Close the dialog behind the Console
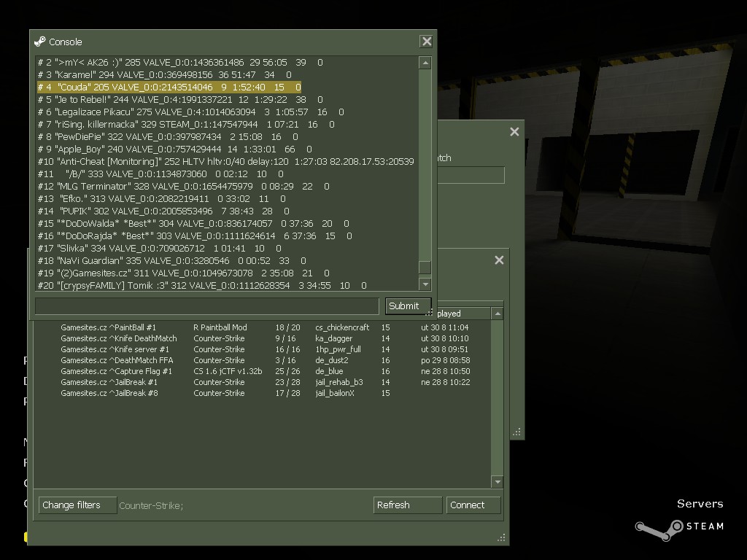 [514, 132]
